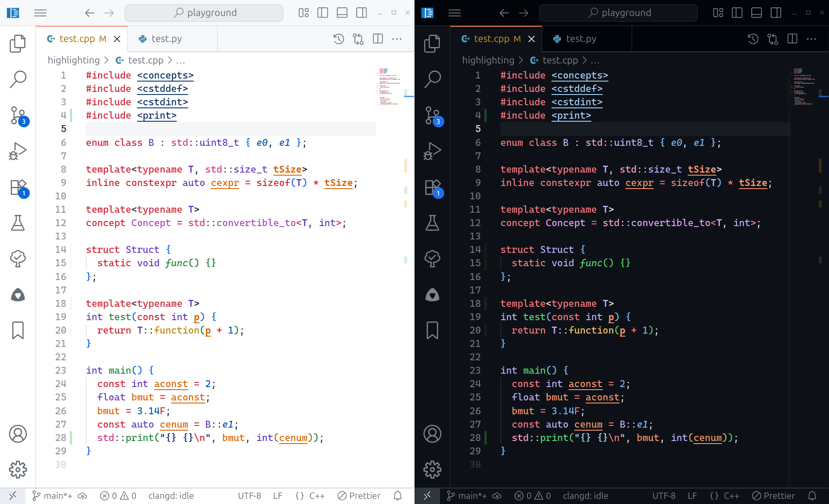Open Testing flask view in light window

coord(18,223)
